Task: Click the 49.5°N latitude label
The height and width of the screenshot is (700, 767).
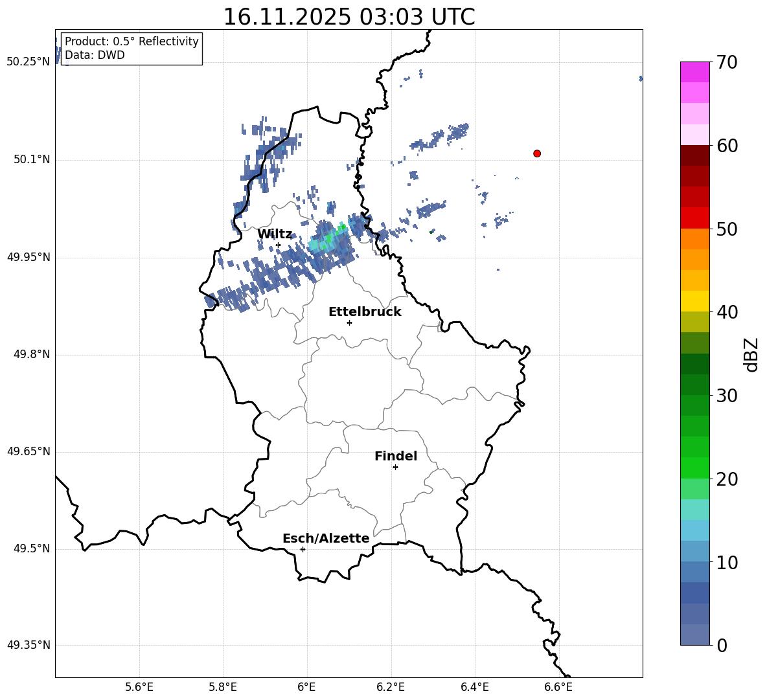Action: 32,549
